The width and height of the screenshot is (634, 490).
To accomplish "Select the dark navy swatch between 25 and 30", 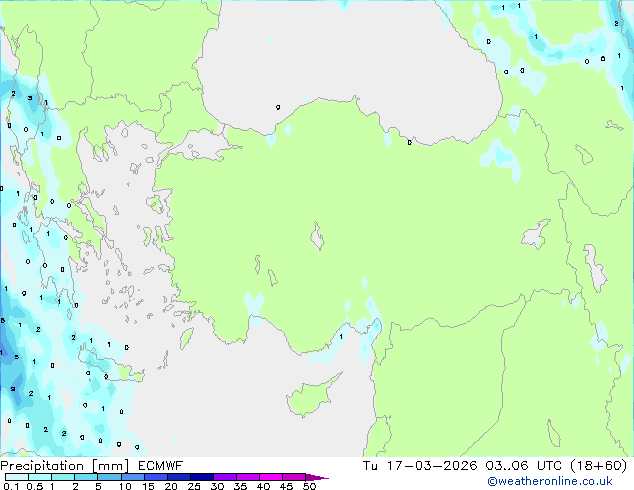I will (202, 477).
